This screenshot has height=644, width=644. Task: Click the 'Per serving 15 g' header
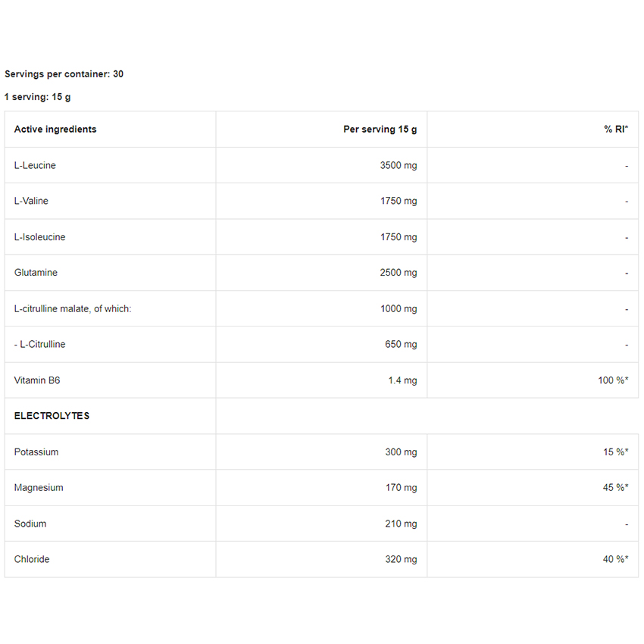380,130
